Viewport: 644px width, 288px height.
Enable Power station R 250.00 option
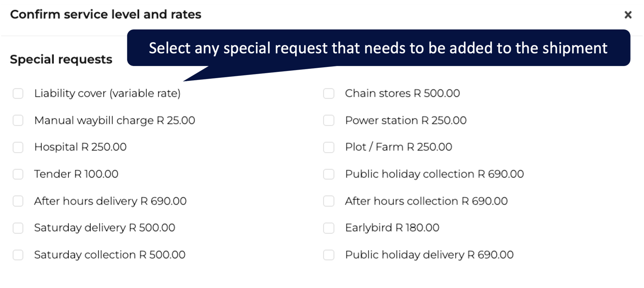tap(329, 120)
